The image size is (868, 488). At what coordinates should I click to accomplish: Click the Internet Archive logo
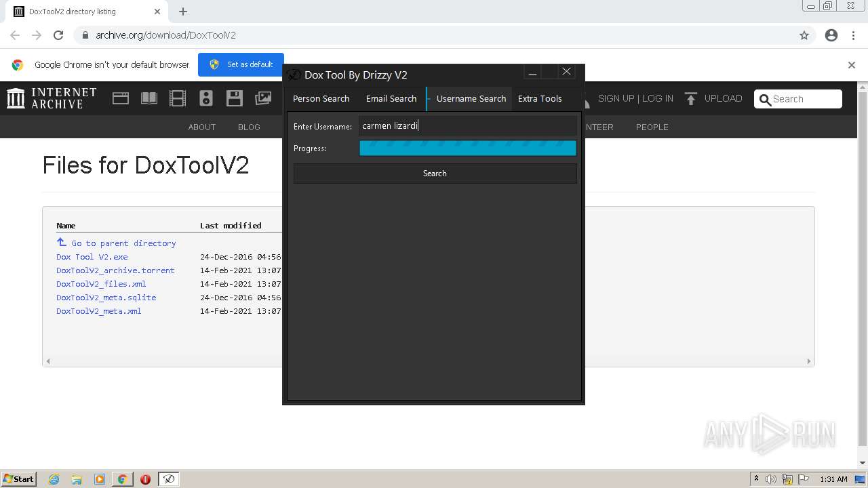click(52, 98)
